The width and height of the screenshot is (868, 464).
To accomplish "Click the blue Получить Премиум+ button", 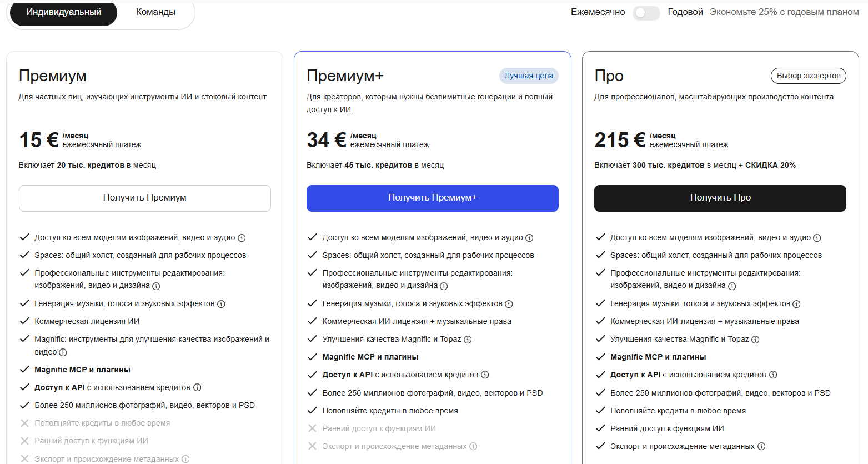I will pos(433,198).
